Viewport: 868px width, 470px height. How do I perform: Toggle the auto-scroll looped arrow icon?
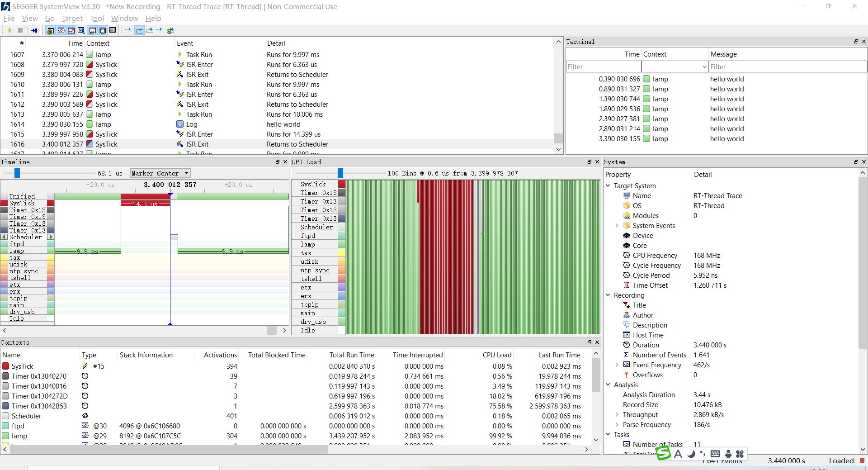(139, 30)
